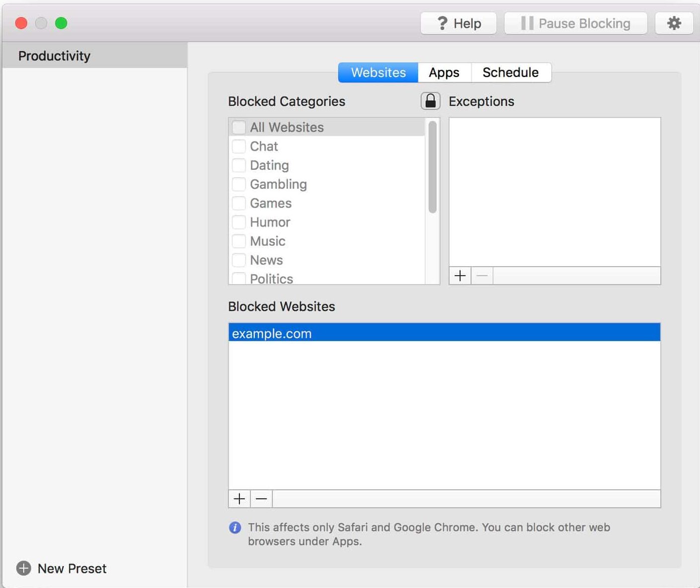Screen dimensions: 700x588
Task: Click the New Preset label
Action: pos(72,569)
